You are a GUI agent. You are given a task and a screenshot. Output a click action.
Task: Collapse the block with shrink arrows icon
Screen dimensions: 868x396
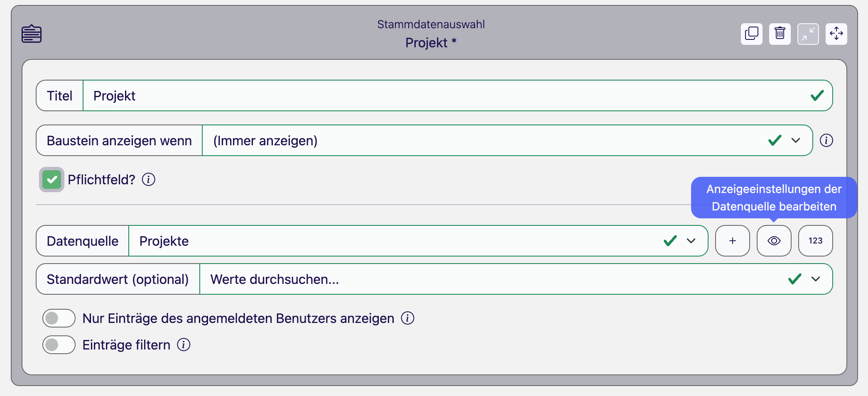808,34
